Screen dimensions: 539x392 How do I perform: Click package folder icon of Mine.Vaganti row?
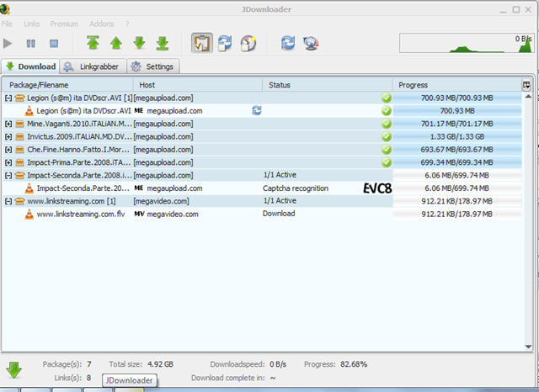tap(20, 124)
